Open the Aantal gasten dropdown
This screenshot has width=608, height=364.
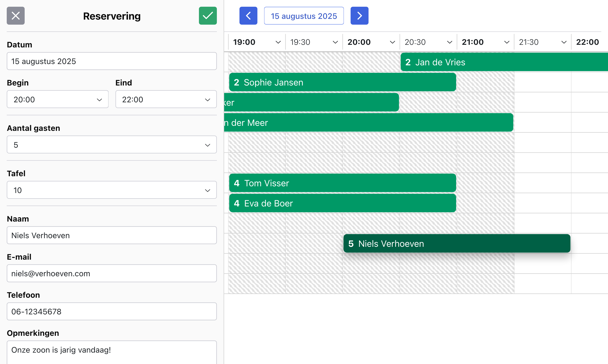(112, 145)
